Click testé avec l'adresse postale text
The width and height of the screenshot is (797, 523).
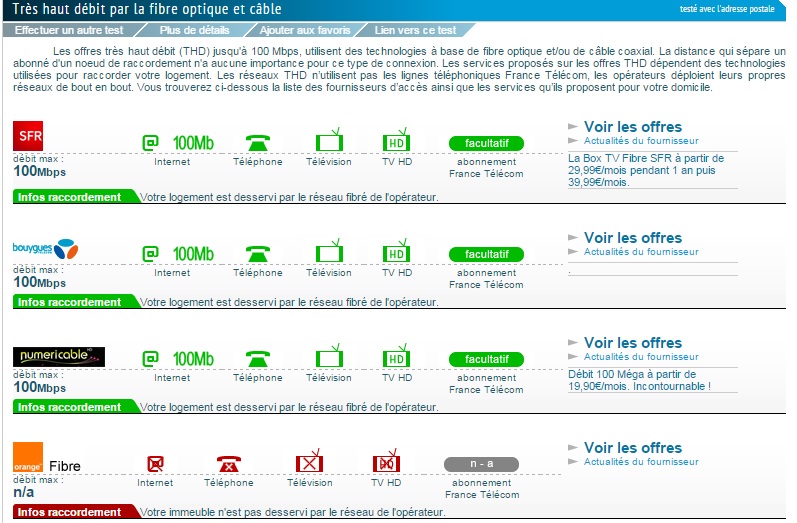727,9
